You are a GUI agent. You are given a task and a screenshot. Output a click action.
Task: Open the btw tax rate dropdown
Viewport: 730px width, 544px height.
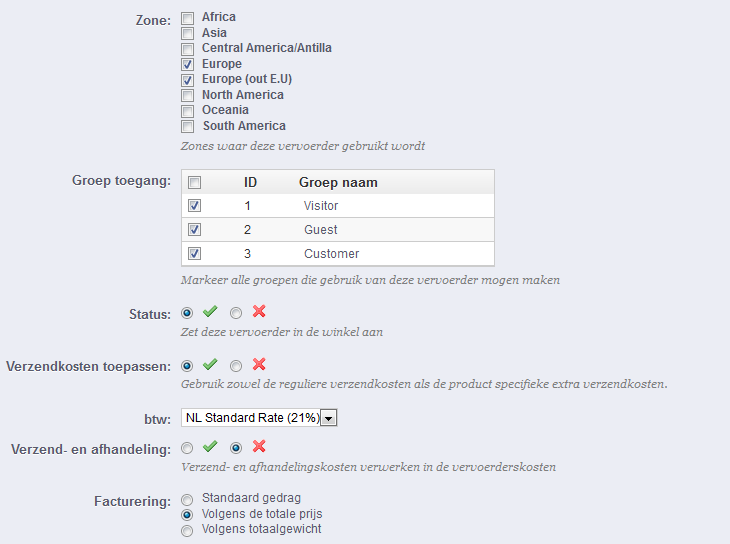[329, 418]
